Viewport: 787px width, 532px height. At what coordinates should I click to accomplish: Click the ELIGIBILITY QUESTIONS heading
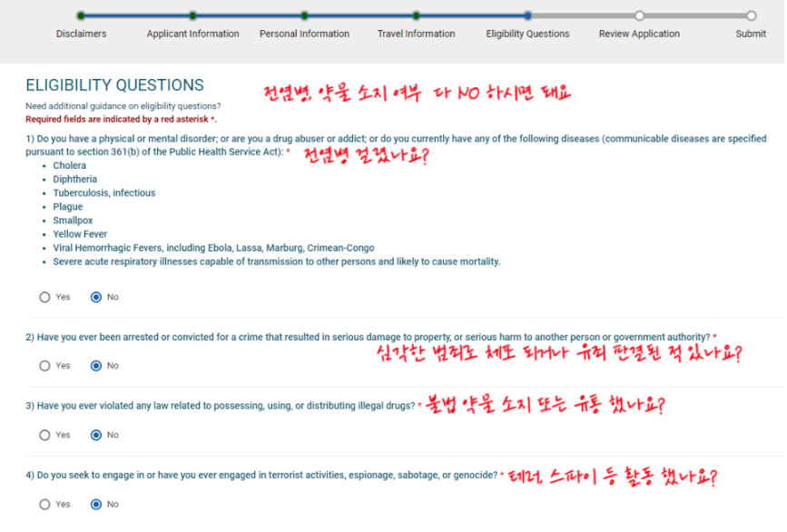tap(113, 84)
